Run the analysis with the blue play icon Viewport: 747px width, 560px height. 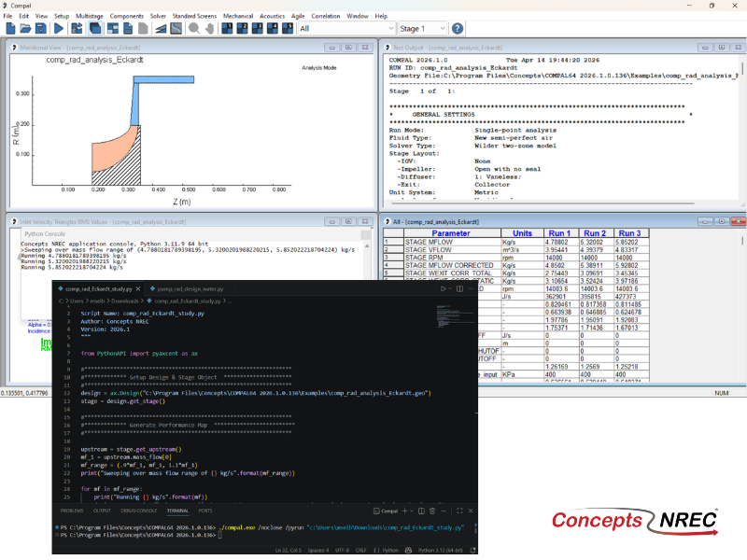[59, 29]
